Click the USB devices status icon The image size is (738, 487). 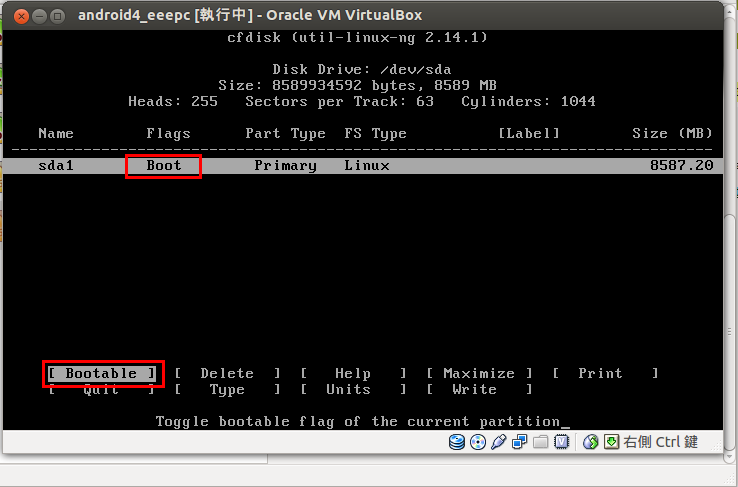tap(498, 442)
